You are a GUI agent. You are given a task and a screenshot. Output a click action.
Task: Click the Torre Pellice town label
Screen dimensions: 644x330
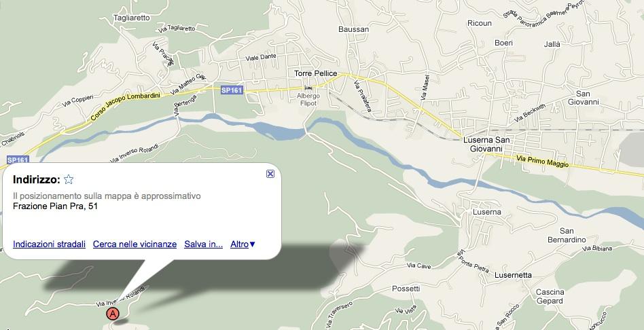coord(315,73)
